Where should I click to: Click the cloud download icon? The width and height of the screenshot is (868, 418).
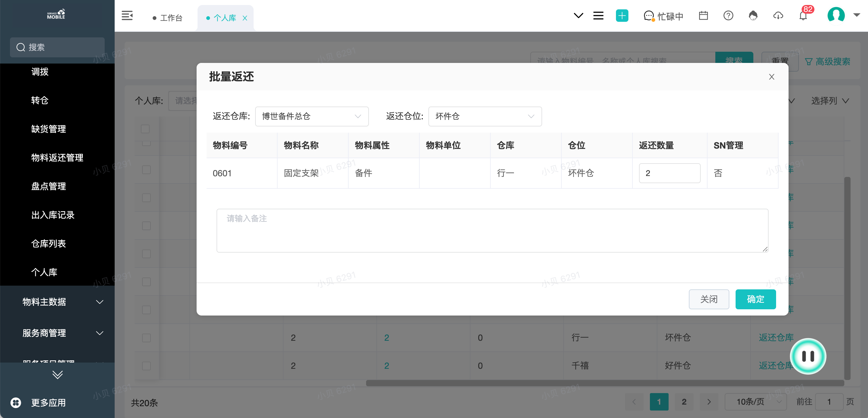pyautogui.click(x=778, y=16)
